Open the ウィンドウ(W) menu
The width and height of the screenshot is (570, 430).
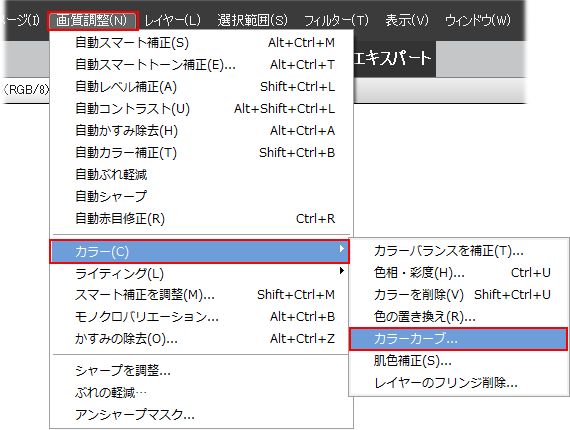point(478,20)
